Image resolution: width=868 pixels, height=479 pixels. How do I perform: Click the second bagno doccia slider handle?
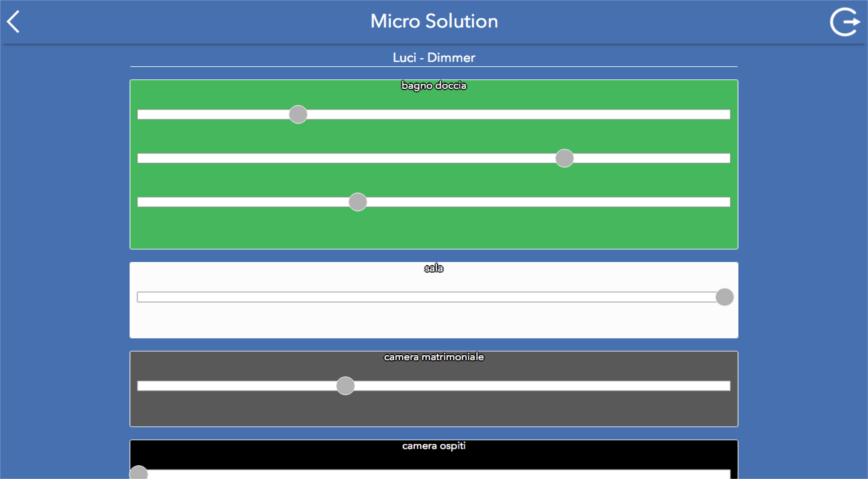click(x=564, y=158)
